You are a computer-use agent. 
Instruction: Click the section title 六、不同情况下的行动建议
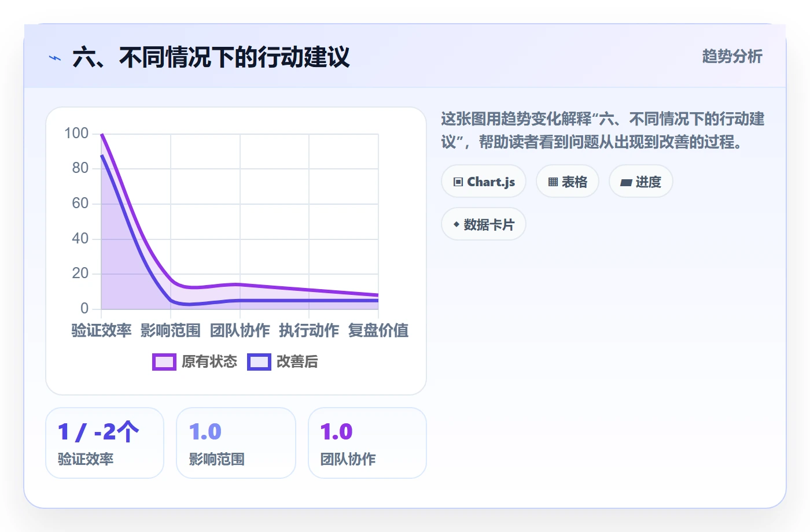(x=211, y=57)
